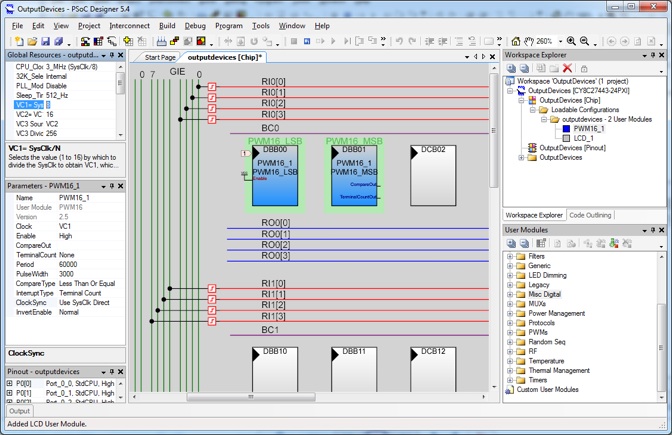Switch to the Code Outlining tab

click(x=590, y=215)
